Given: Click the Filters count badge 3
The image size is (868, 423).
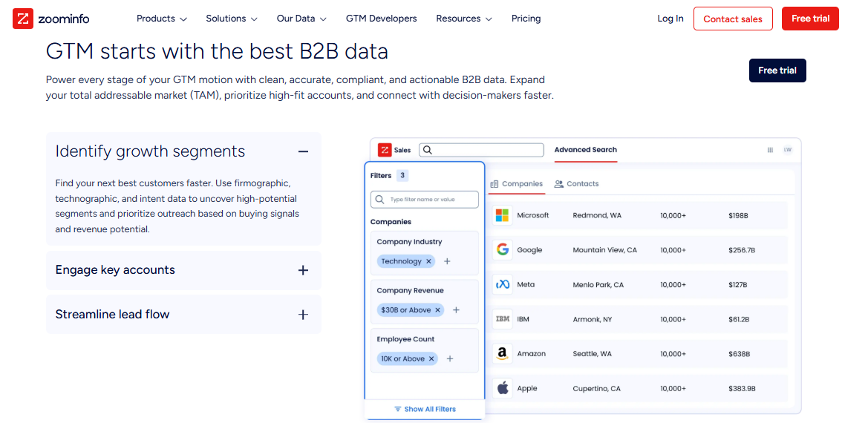Looking at the screenshot, I should tap(402, 176).
